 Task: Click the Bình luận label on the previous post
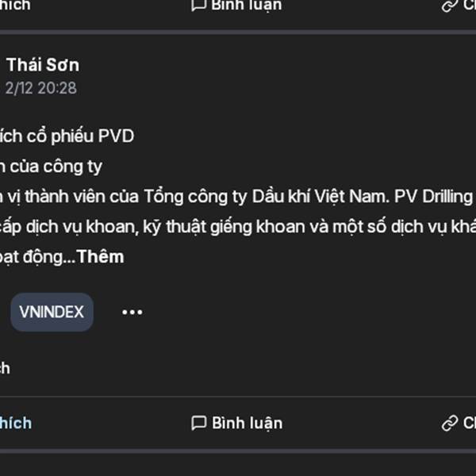[x=247, y=6]
